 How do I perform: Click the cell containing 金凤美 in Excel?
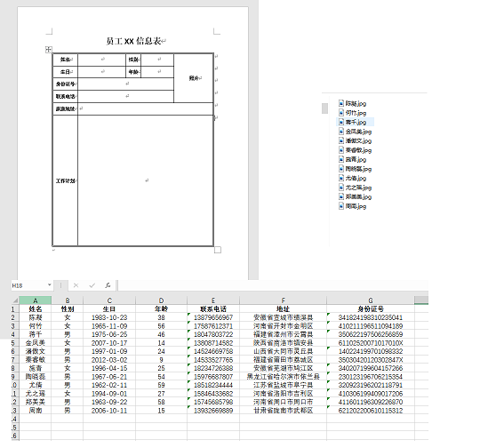coord(36,343)
